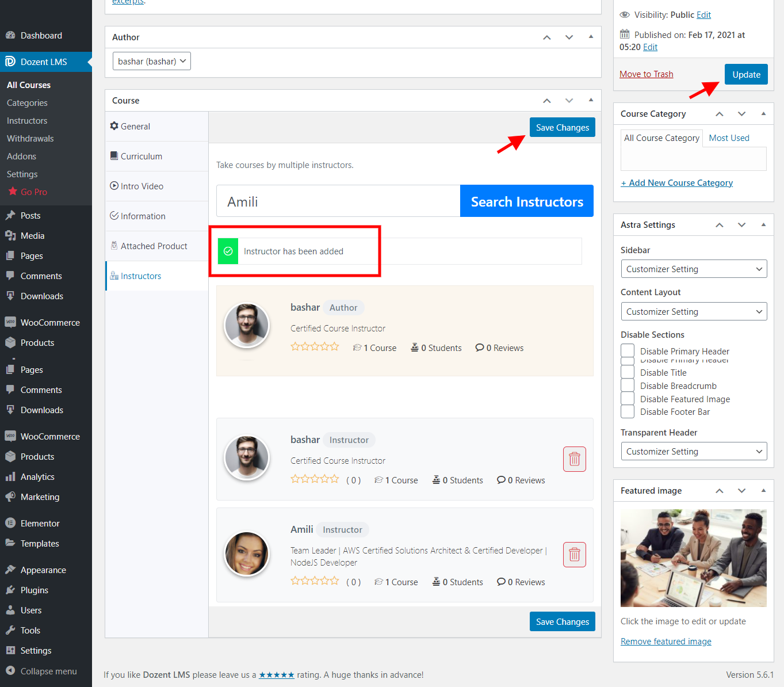Click the Analytics bar chart icon
The image size is (784, 687).
tap(10, 477)
